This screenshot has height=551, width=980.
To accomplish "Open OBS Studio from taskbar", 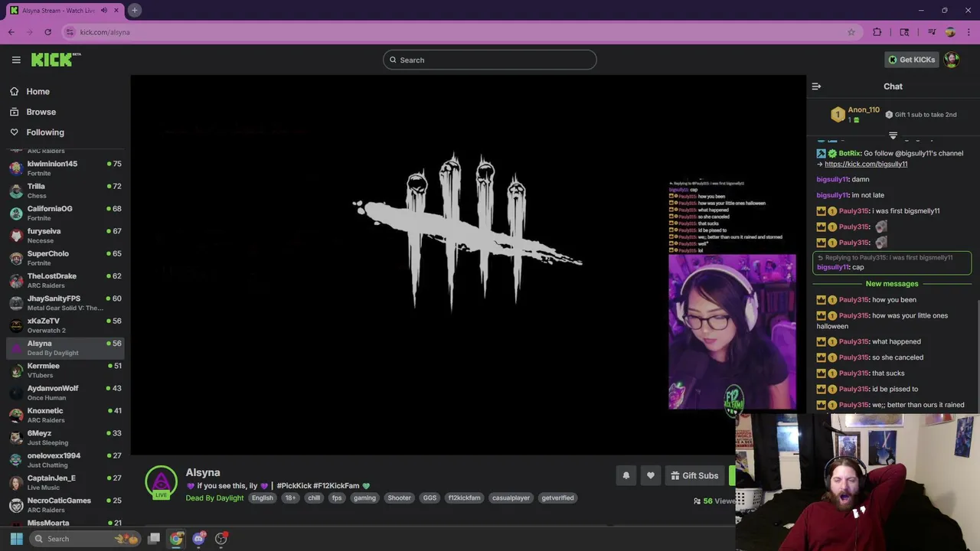I will 221,539.
